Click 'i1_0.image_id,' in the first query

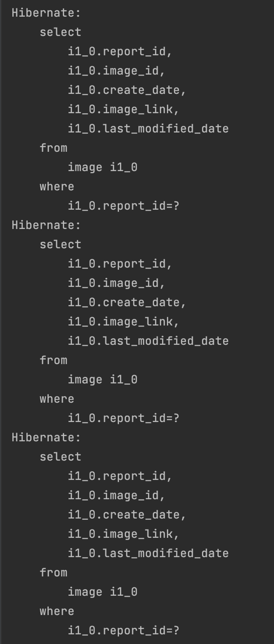tap(116, 71)
